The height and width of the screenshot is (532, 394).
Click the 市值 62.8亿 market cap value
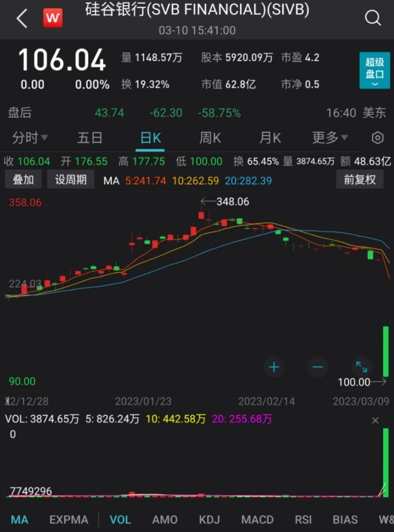(x=229, y=84)
